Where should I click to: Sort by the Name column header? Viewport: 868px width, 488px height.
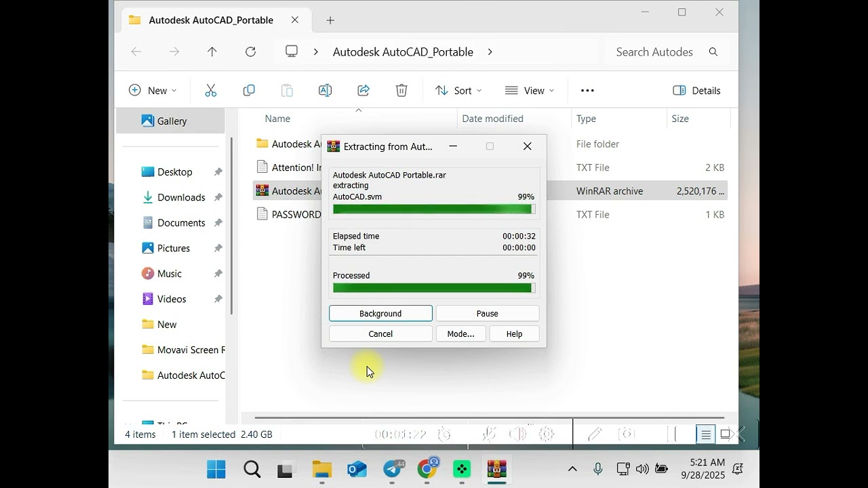(x=277, y=119)
